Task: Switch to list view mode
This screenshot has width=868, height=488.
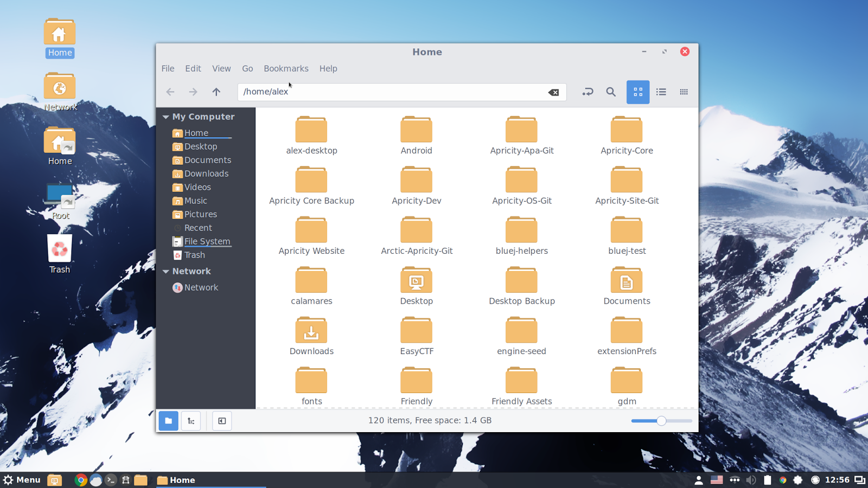Action: [x=661, y=92]
